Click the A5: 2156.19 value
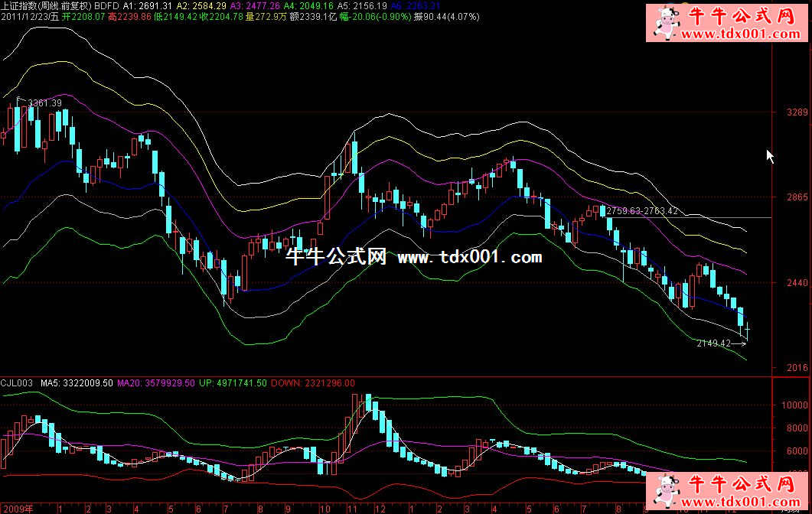Screen dimensions: 812x514 point(362,6)
